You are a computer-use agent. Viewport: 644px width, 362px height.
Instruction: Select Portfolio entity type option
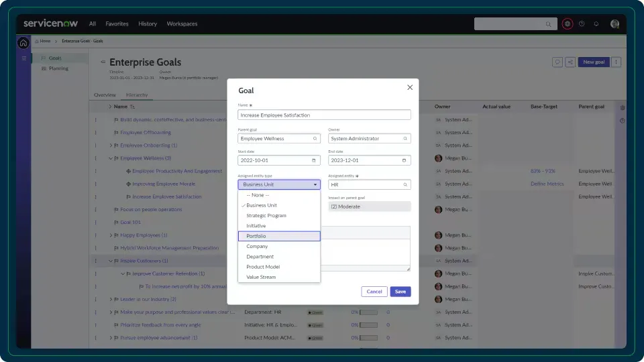point(279,236)
